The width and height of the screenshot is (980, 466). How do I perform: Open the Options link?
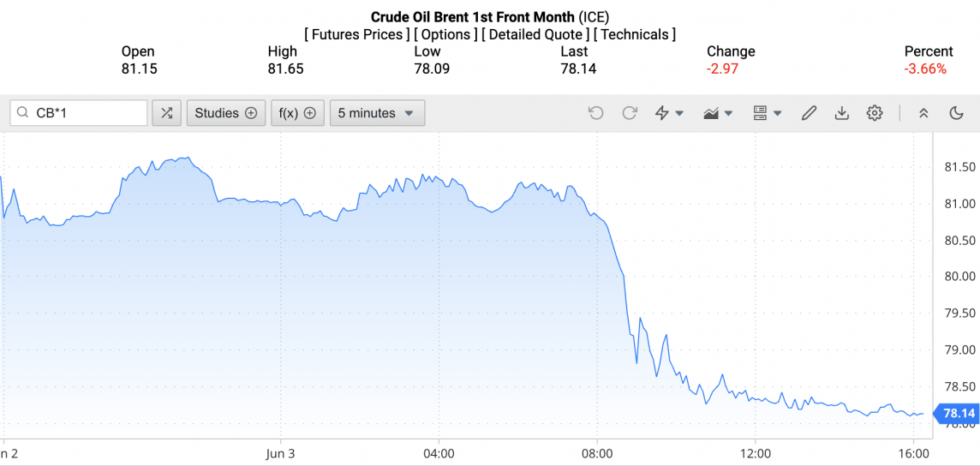[x=446, y=34]
